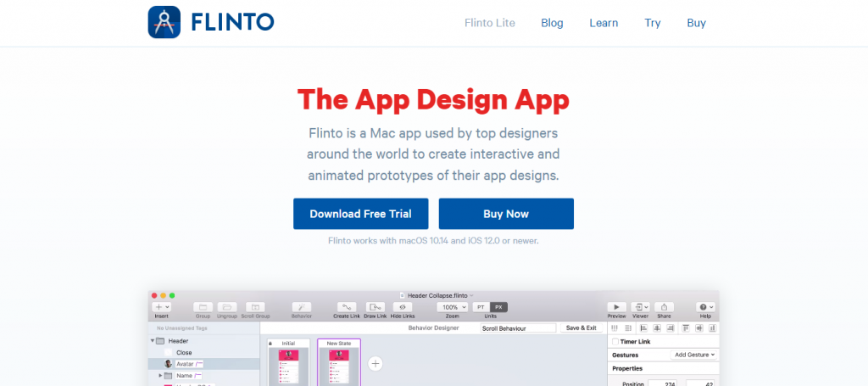Open the Flinto Lite page
Screen dimensions: 868x386
coord(489,23)
